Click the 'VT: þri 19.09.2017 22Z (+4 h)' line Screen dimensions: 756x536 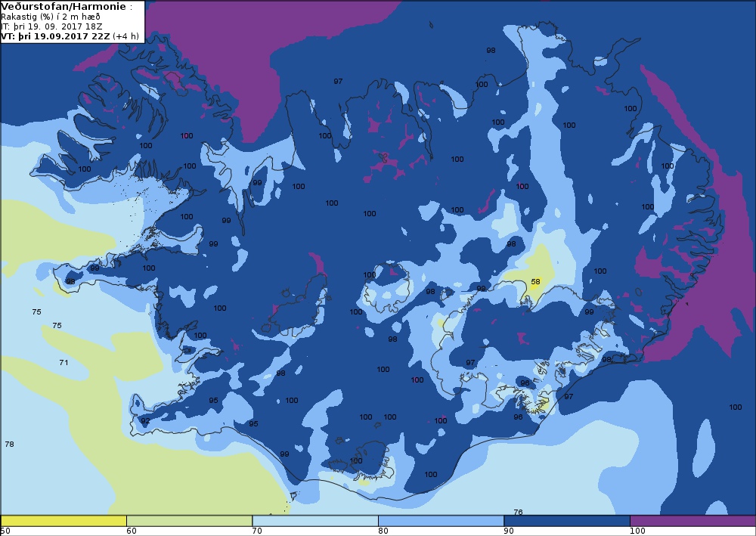click(70, 36)
